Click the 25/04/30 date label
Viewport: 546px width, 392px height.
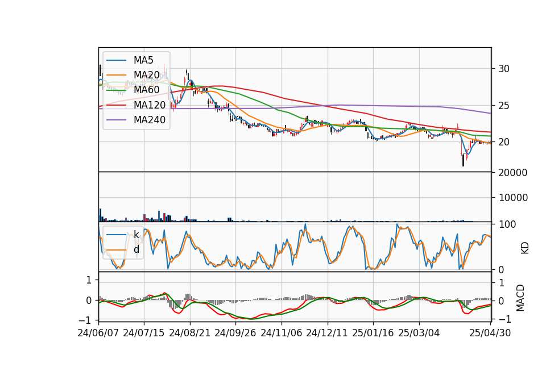point(490,333)
